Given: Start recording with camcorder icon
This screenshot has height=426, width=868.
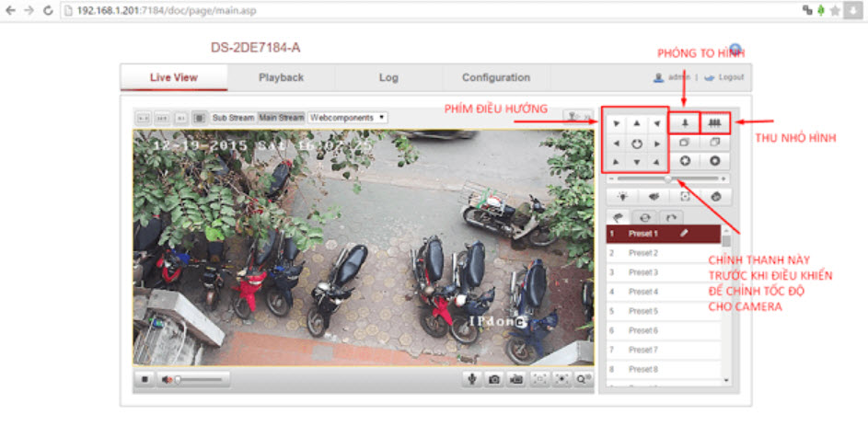Looking at the screenshot, I should pyautogui.click(x=516, y=379).
